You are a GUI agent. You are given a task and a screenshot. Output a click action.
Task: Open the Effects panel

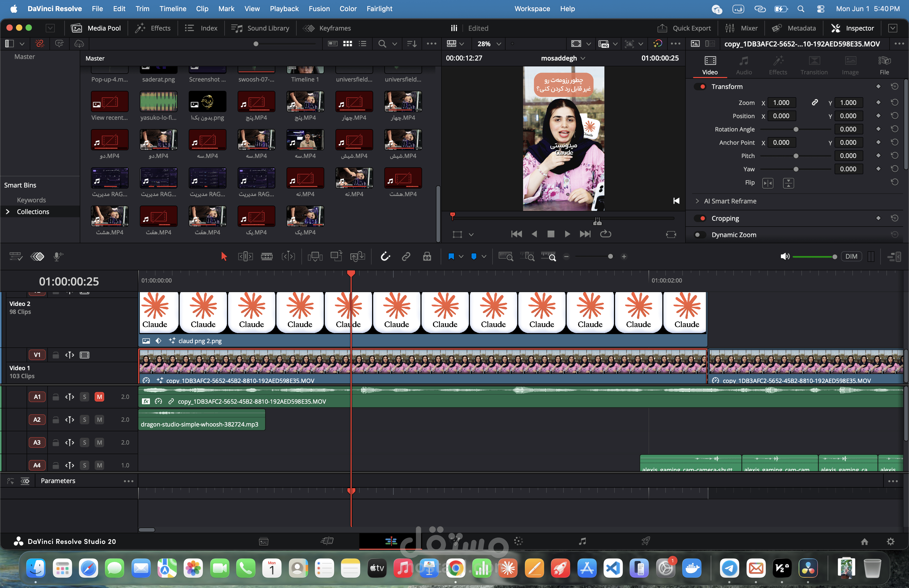pos(153,28)
